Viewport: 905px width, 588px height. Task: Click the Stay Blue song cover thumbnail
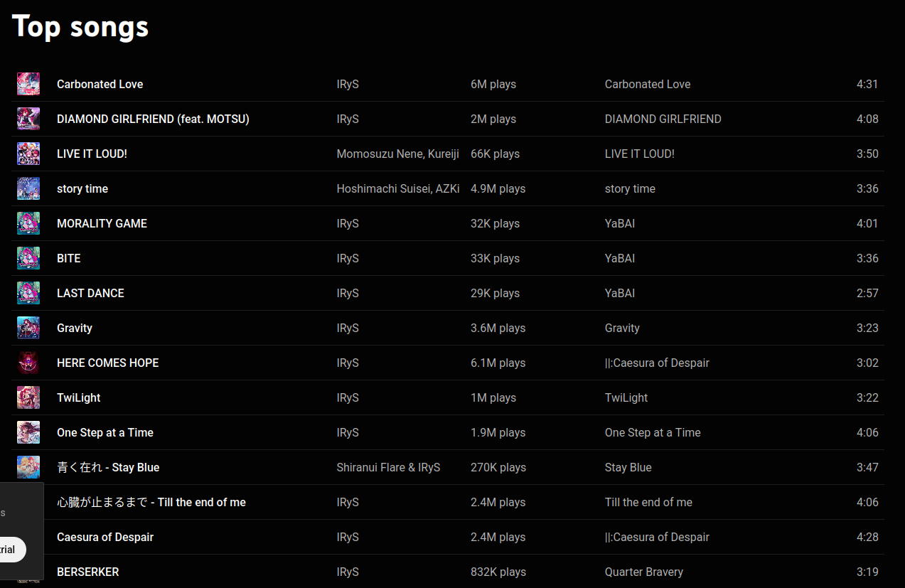pyautogui.click(x=28, y=467)
